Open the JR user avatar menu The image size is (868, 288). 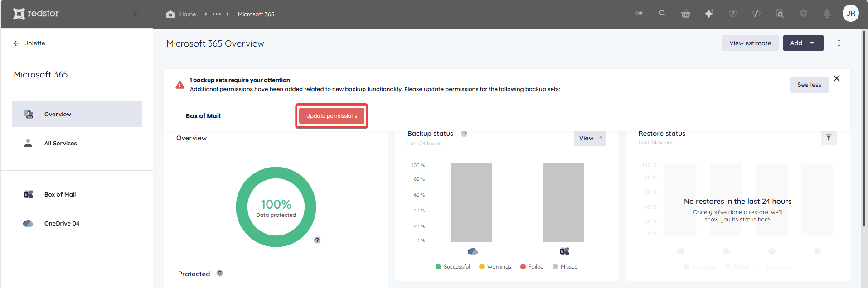click(x=851, y=13)
